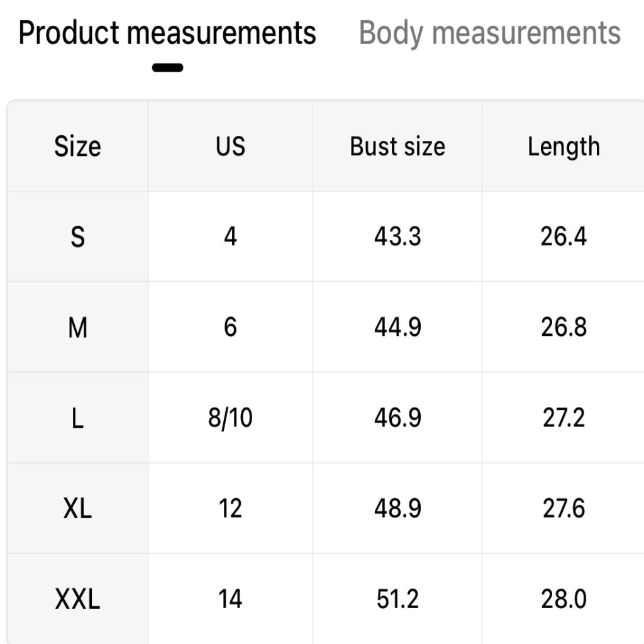Image resolution: width=644 pixels, height=644 pixels.
Task: Click length value 26.4
Action: coord(564,237)
